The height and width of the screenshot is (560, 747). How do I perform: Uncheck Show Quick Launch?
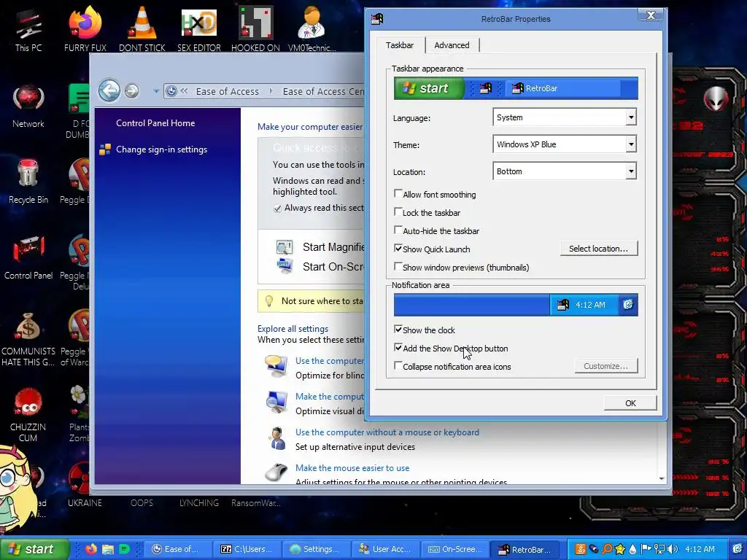coord(398,248)
